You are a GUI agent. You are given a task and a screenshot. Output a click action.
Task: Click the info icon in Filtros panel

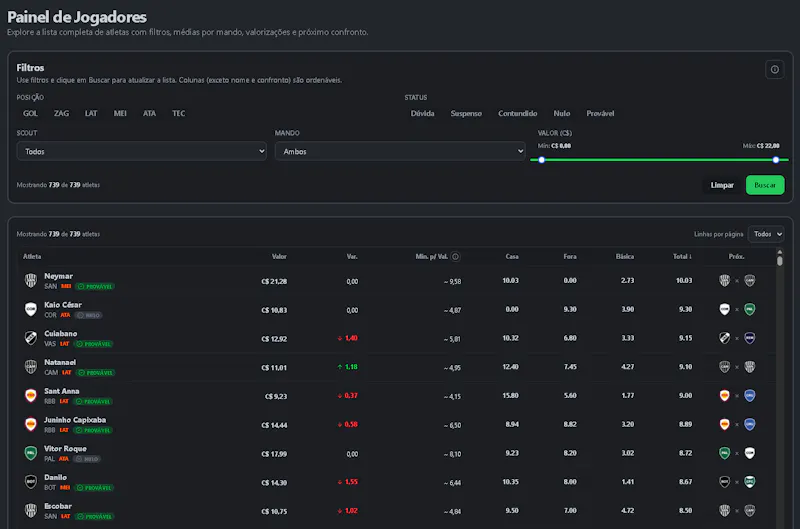click(x=774, y=69)
